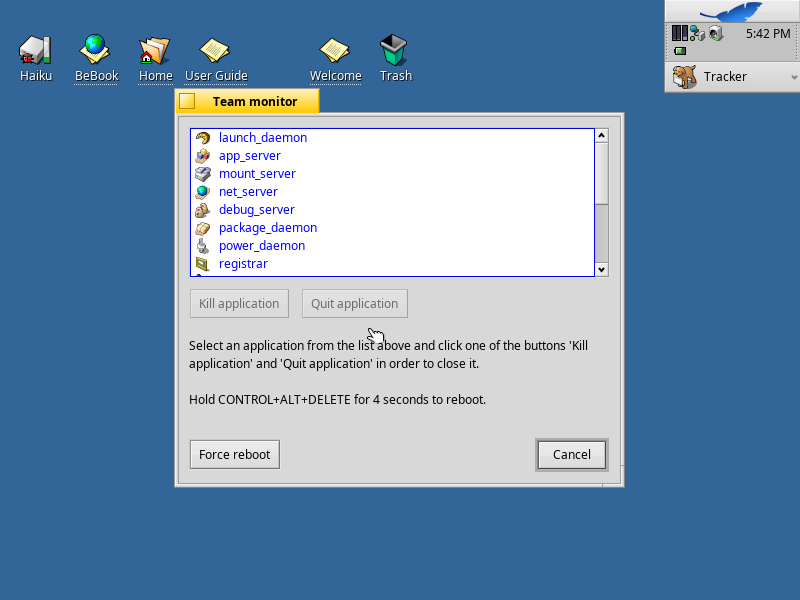Select the app_server entry
800x600 pixels.
[249, 155]
